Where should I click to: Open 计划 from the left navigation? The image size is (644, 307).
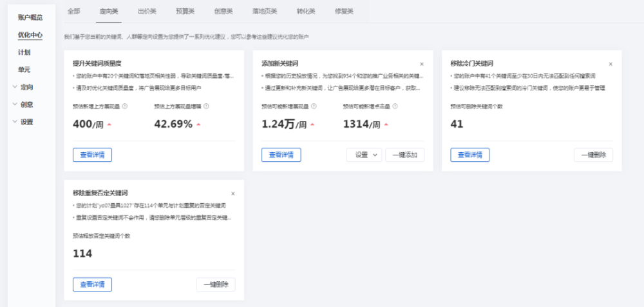coord(24,52)
